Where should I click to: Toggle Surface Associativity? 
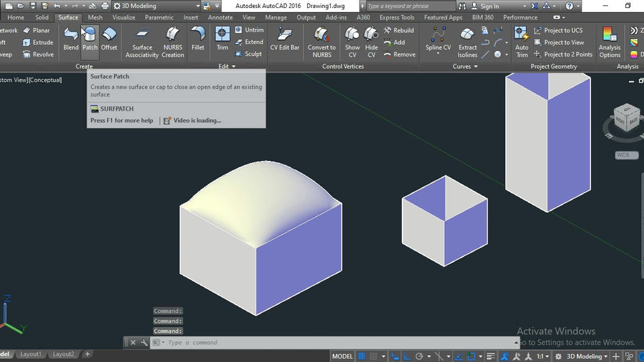(x=142, y=42)
